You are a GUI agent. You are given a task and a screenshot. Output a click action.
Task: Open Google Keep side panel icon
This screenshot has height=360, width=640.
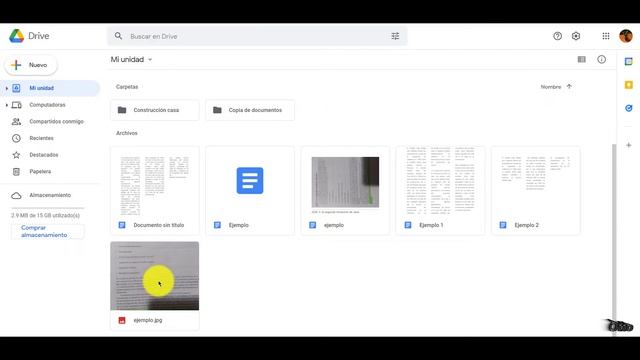tap(629, 85)
